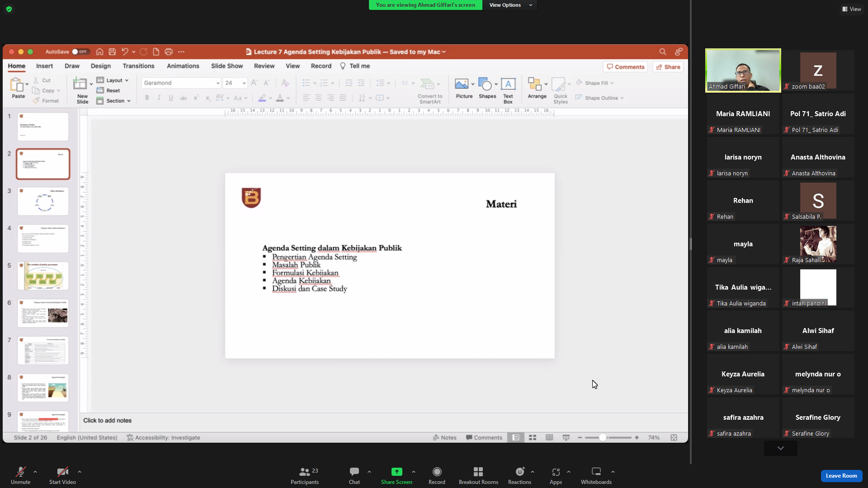Switch to Reading View
Screen dimensions: 868x488
coord(549,437)
